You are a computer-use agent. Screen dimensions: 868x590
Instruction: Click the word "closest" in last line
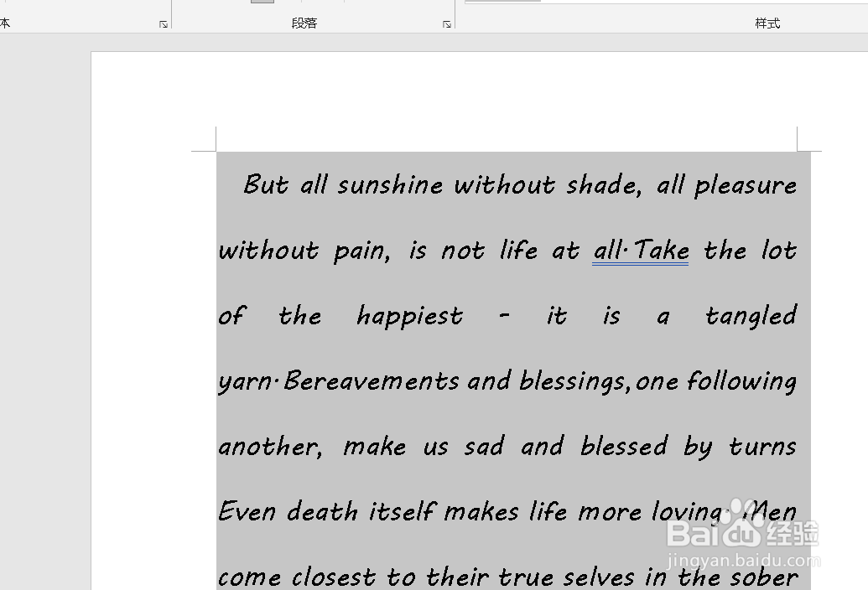pyautogui.click(x=334, y=577)
